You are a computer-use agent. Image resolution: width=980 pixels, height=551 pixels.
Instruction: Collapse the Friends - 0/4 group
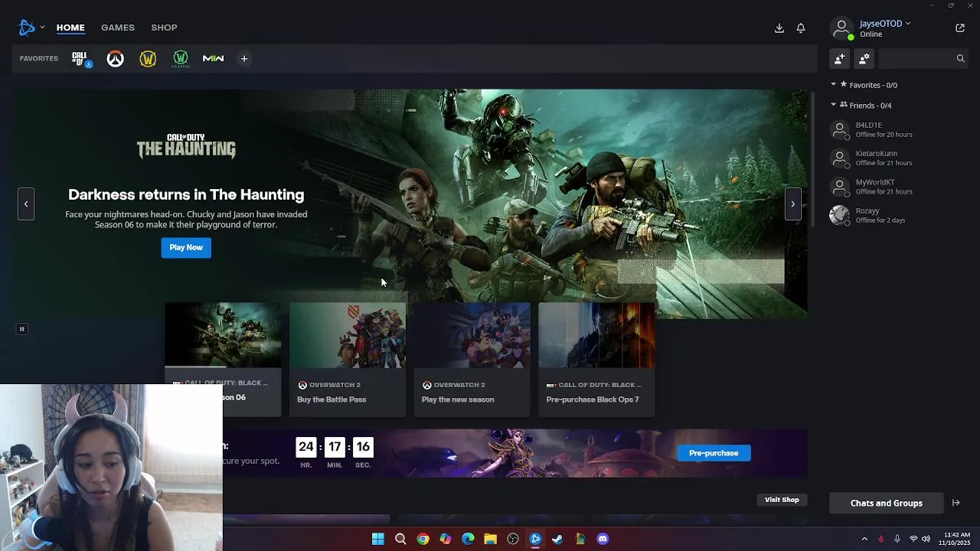pos(834,105)
